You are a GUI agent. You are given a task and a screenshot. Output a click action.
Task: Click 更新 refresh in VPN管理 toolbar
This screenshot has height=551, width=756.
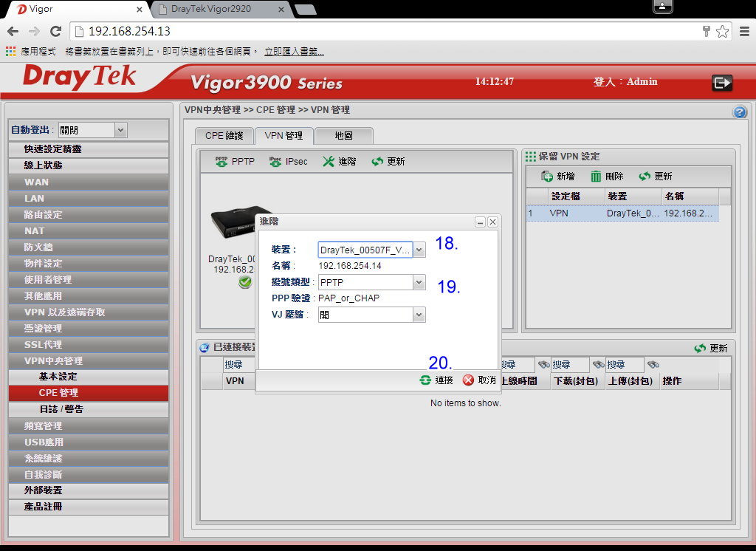tap(388, 162)
